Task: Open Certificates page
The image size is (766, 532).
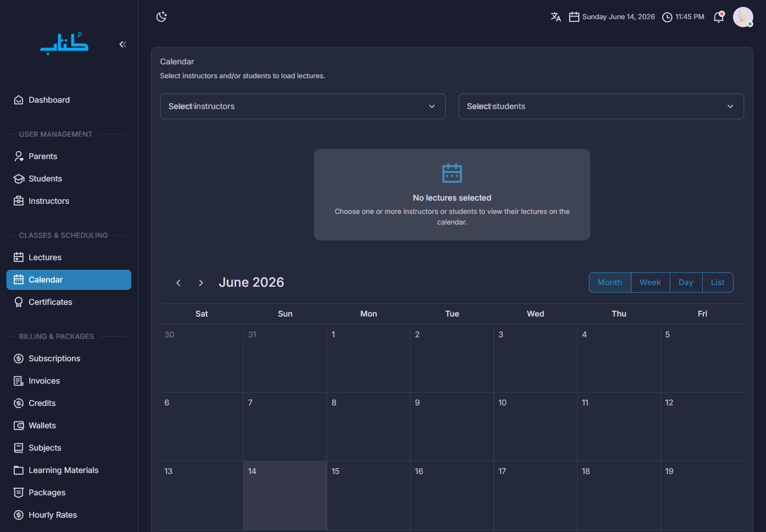Action: [69, 302]
